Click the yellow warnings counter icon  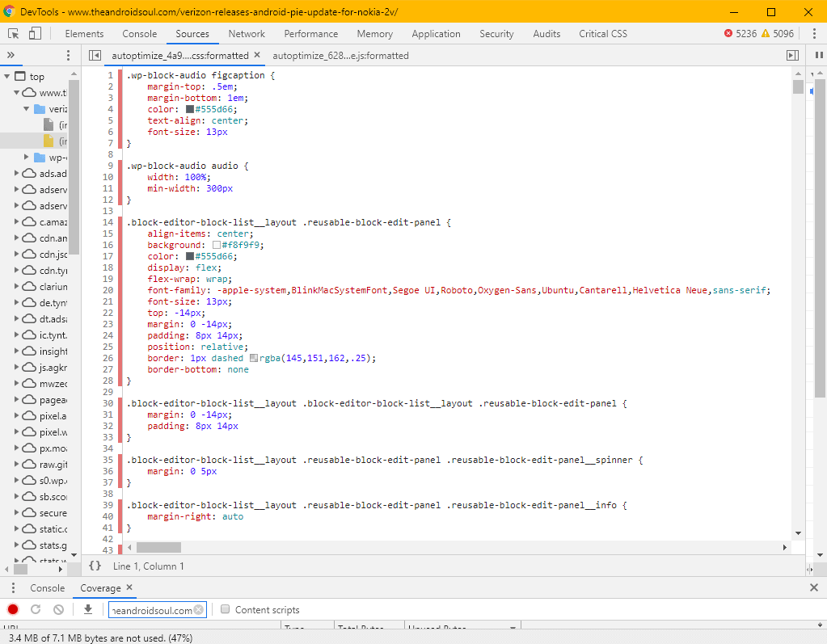pyautogui.click(x=764, y=33)
